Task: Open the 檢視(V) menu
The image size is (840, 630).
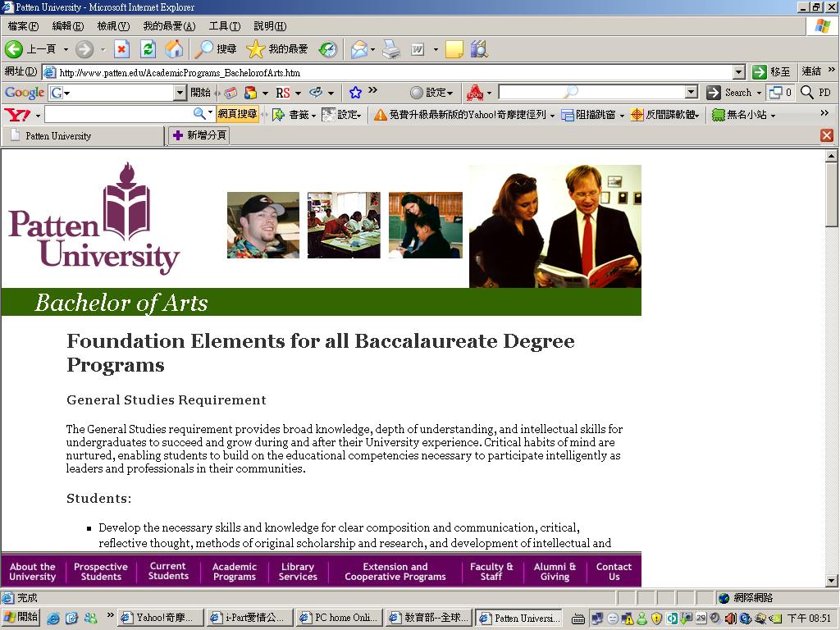Action: (112, 26)
